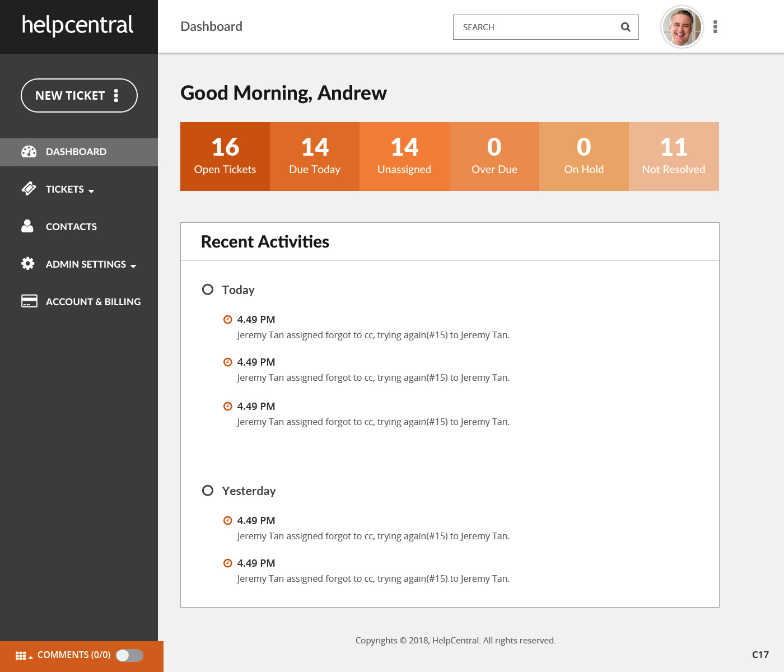Image resolution: width=784 pixels, height=672 pixels.
Task: Expand the Tickets dropdown arrow
Action: [91, 191]
